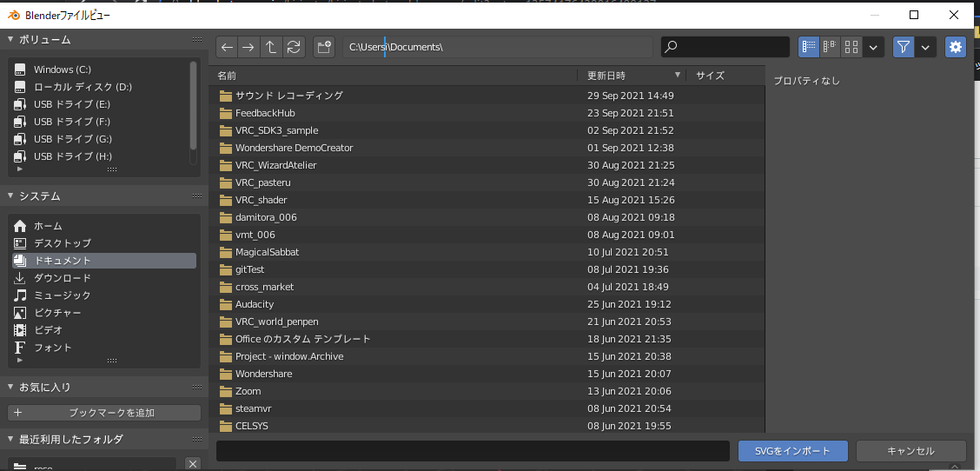
Task: Collapse the お気に入り panel
Action: pos(10,387)
